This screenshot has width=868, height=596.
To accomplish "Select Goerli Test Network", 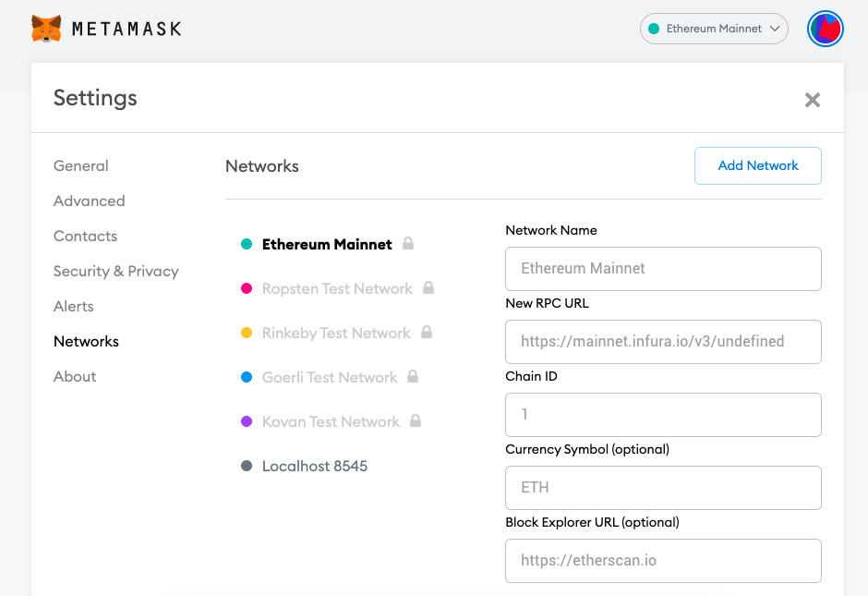I will pyautogui.click(x=330, y=377).
